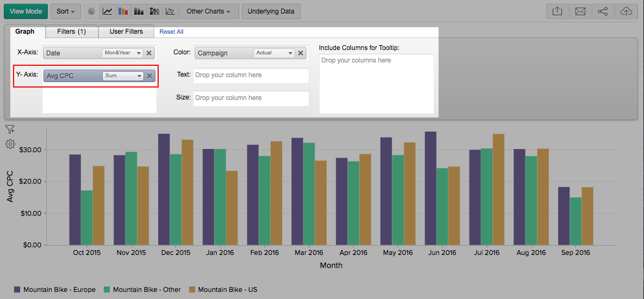Open the Sum aggregation dropdown for Avg CPC

point(123,76)
